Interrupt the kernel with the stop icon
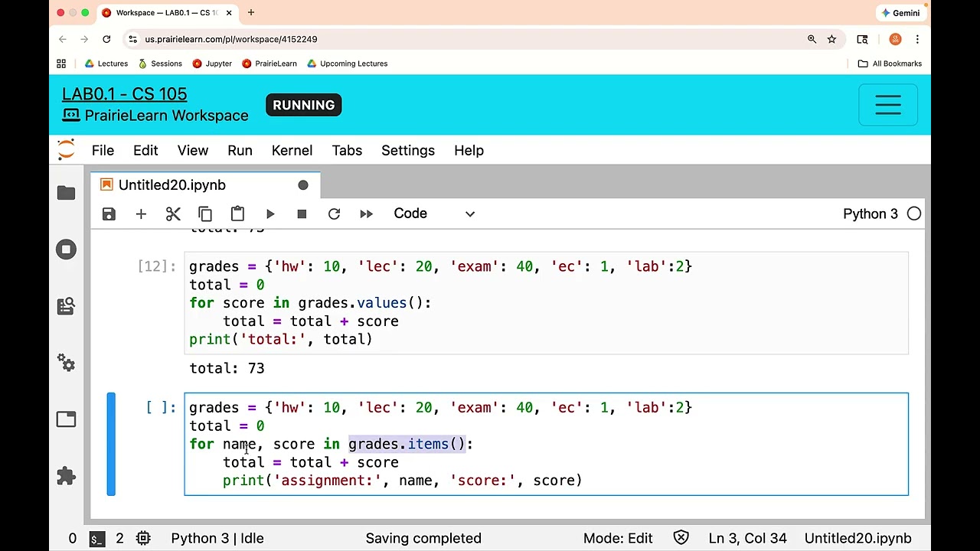 tap(302, 214)
